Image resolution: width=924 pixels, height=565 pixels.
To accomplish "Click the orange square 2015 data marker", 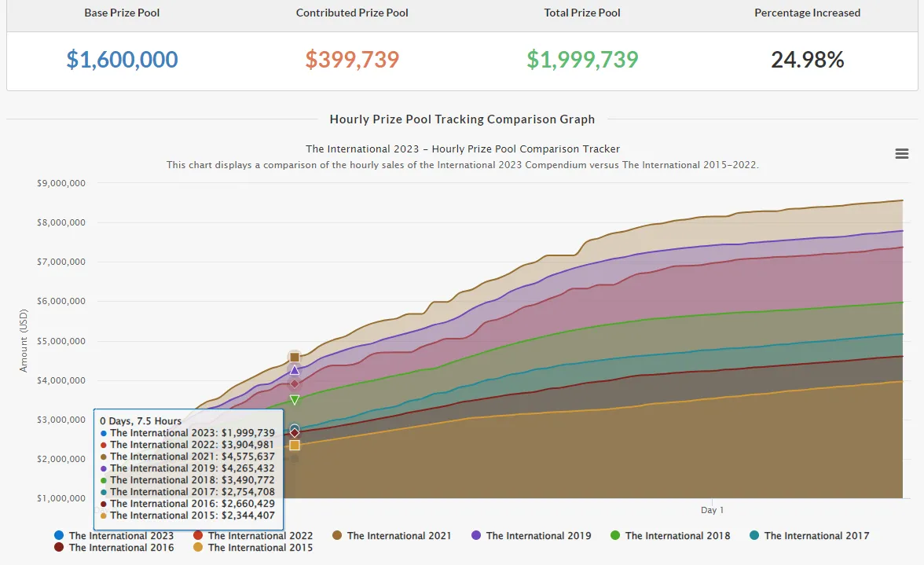I will pos(295,446).
